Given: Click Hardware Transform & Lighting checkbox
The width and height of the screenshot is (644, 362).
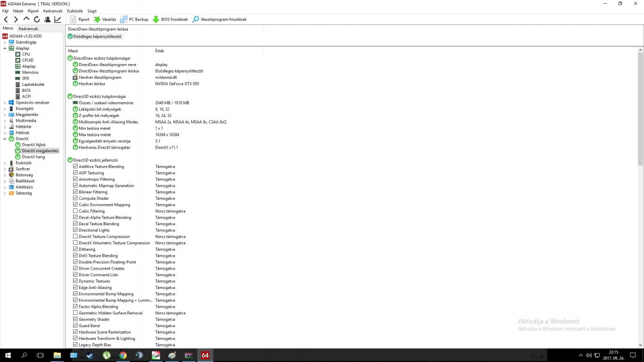Looking at the screenshot, I should 75,338.
